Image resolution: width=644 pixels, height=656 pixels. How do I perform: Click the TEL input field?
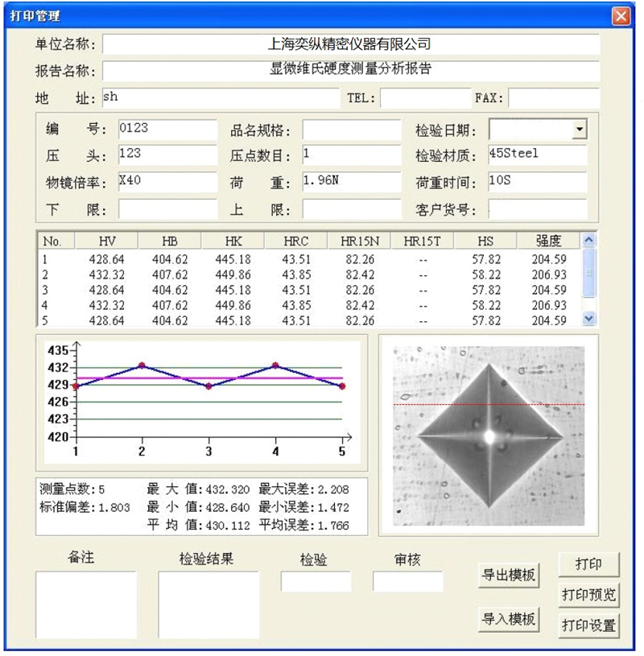pyautogui.click(x=425, y=98)
